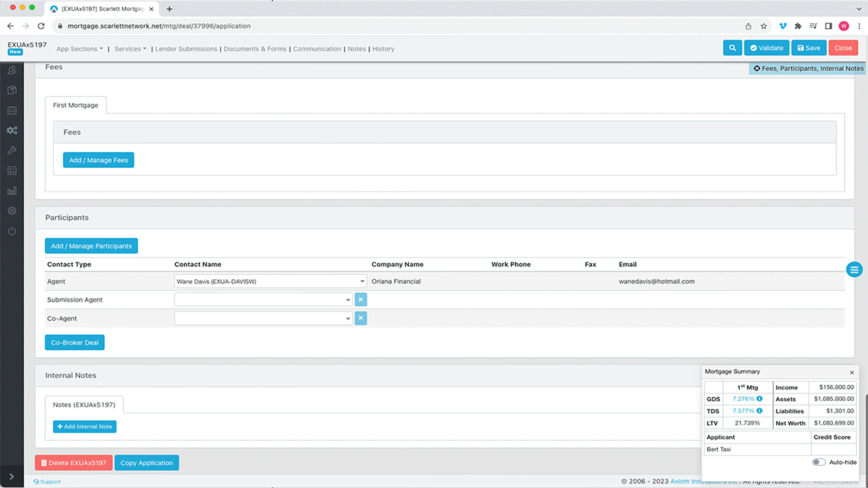Viewport: 868px width, 488px height.
Task: Click the TDS info icon in Mortgage Summary
Action: click(759, 411)
